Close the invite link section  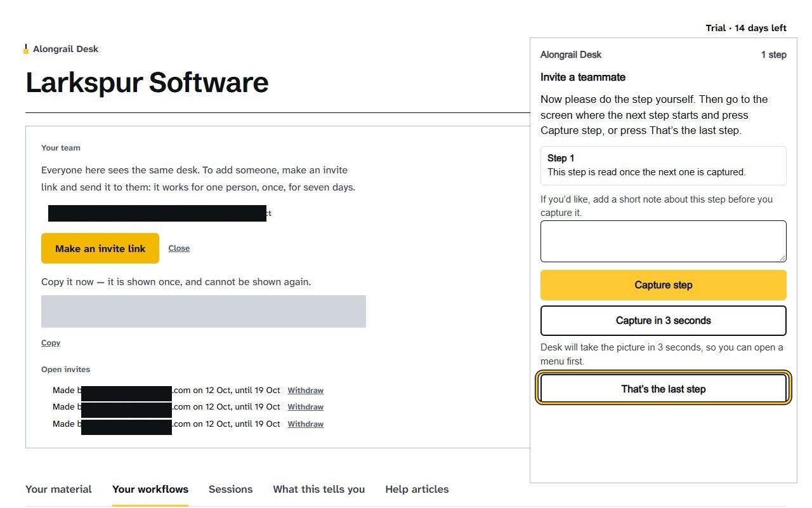[179, 248]
